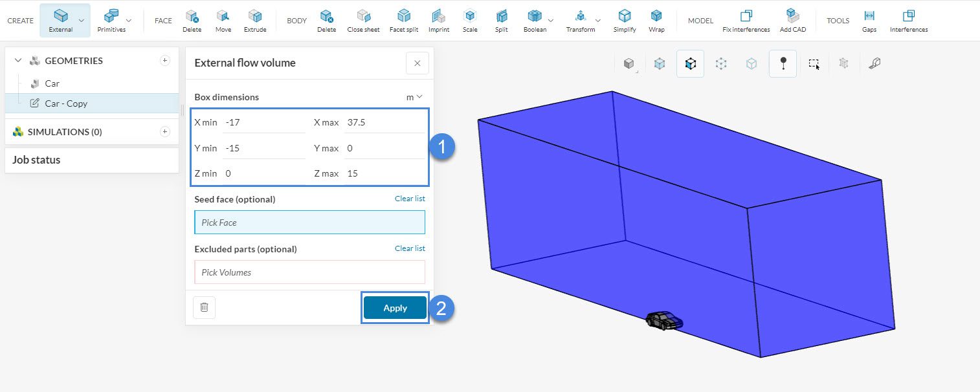Delete the external flow volume operation
This screenshot has height=392, width=980.
(204, 307)
